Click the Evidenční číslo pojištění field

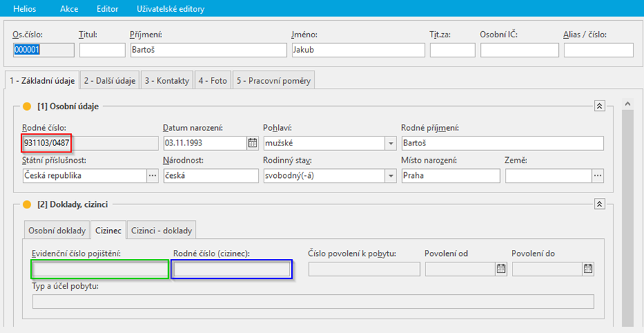(100, 269)
